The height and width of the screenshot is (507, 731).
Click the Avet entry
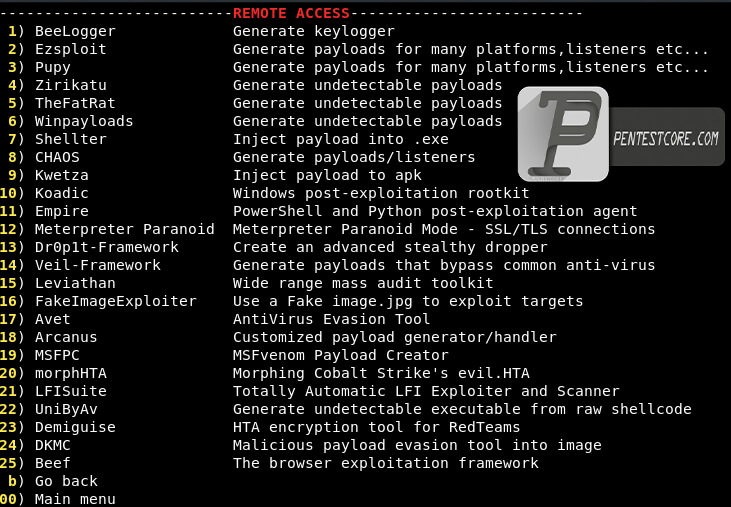(x=53, y=319)
